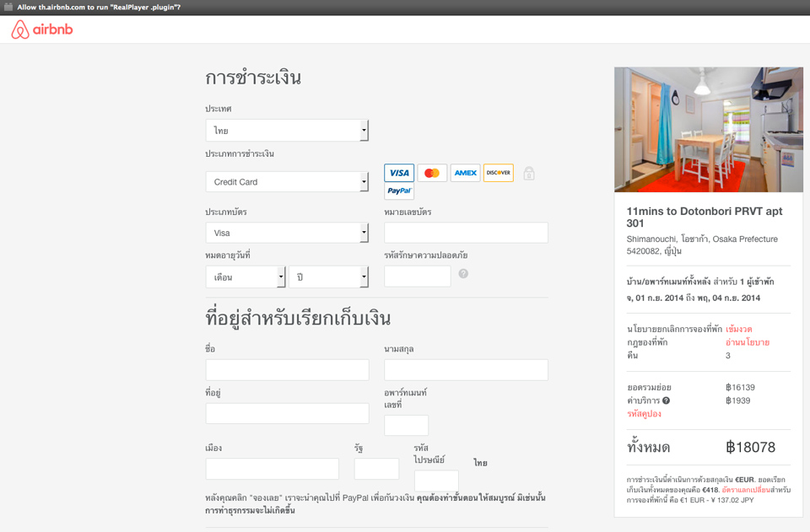Select the Visa card icon
Screen dimensions: 810x532
(399, 173)
